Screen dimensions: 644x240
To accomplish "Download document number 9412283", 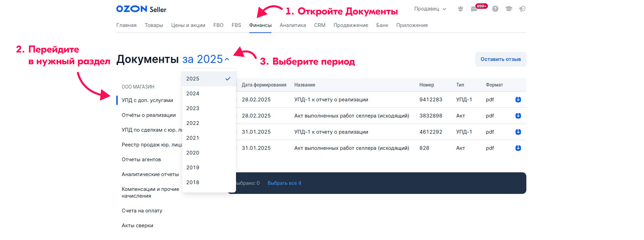I will pyautogui.click(x=518, y=99).
